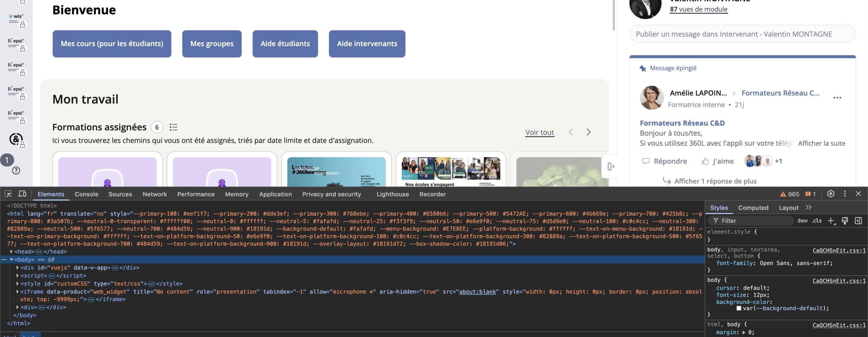Click the Voir tout link
This screenshot has width=868, height=337.
540,132
